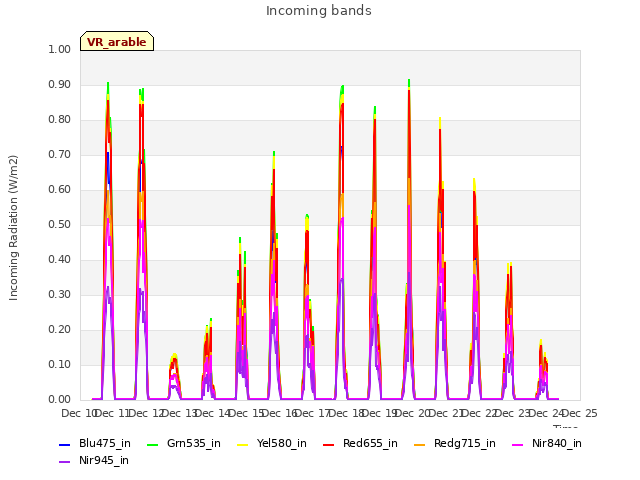
Task: Click the Dec 25 x-axis tick label
Action: point(580,413)
